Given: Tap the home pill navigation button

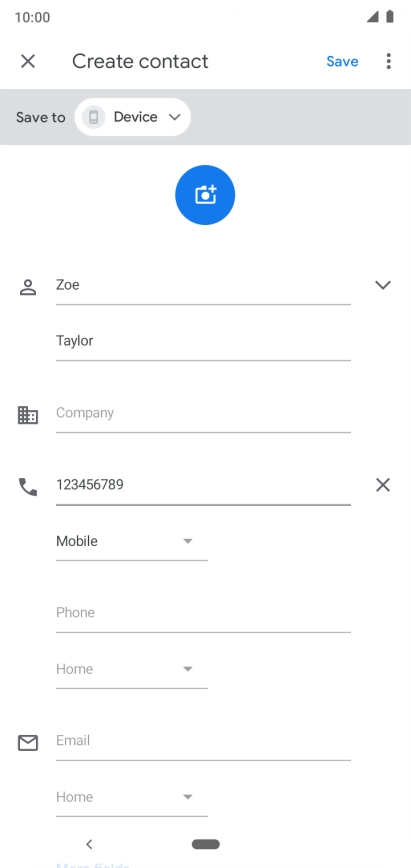Looking at the screenshot, I should click(206, 844).
